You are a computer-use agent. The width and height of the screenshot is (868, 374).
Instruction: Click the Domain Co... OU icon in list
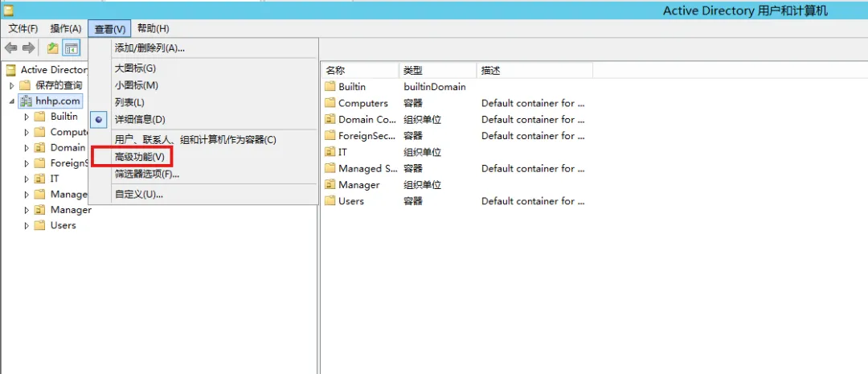330,119
